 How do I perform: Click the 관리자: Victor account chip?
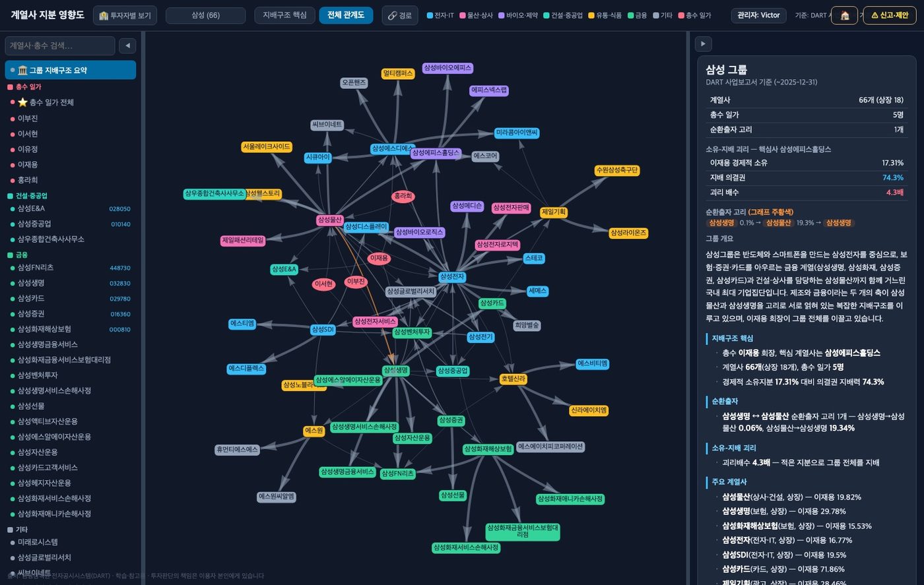[x=758, y=15]
